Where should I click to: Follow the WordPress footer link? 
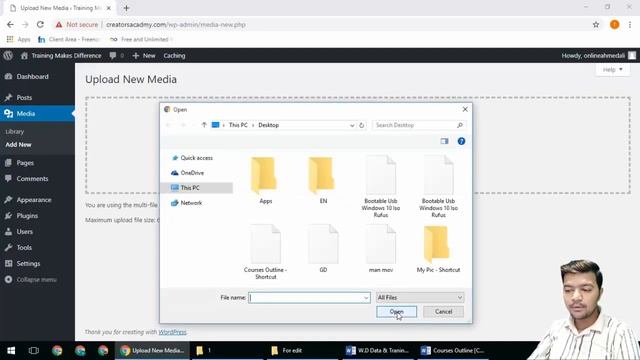pos(172,332)
